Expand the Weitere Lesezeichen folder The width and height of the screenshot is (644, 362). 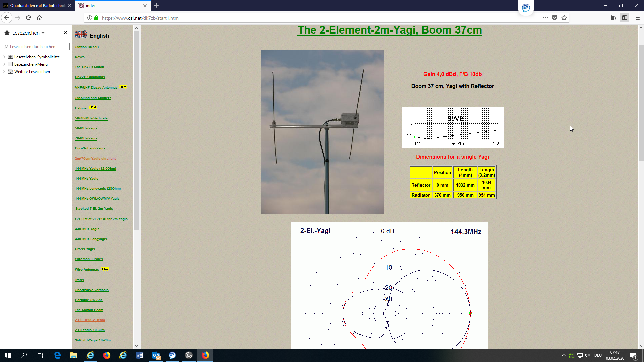coord(4,72)
